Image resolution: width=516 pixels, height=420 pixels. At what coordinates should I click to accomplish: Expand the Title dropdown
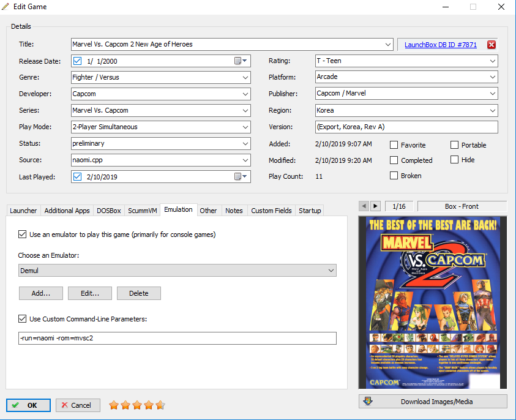tap(388, 44)
